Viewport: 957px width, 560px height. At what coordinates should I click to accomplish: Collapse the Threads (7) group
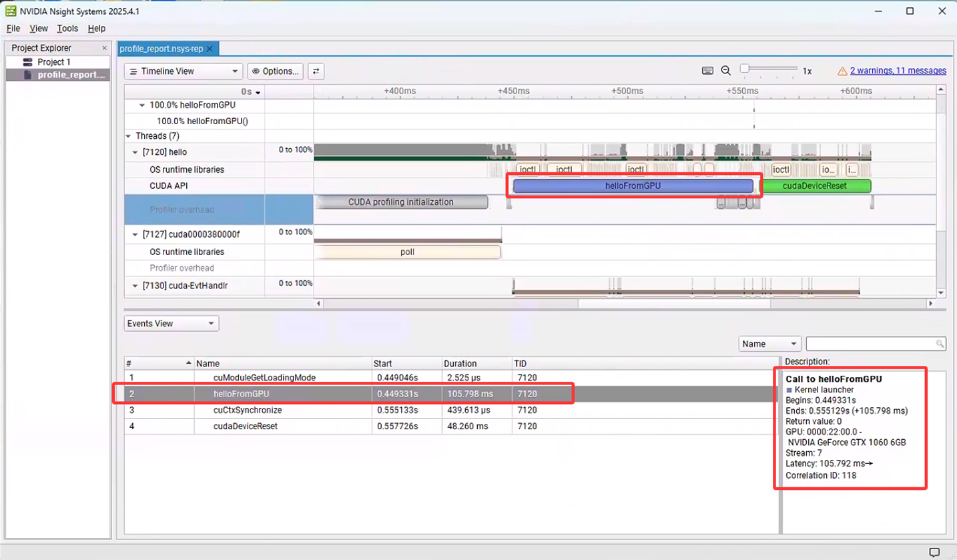click(x=129, y=136)
